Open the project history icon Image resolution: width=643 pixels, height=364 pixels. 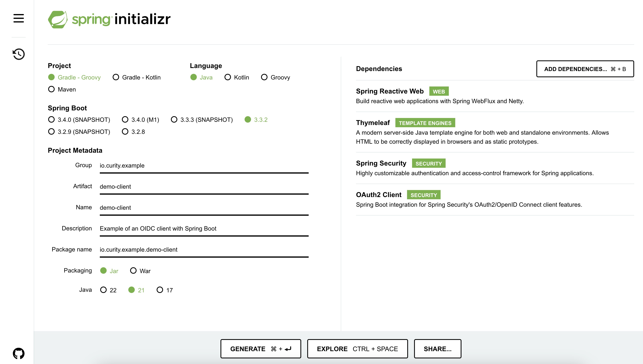tap(18, 54)
